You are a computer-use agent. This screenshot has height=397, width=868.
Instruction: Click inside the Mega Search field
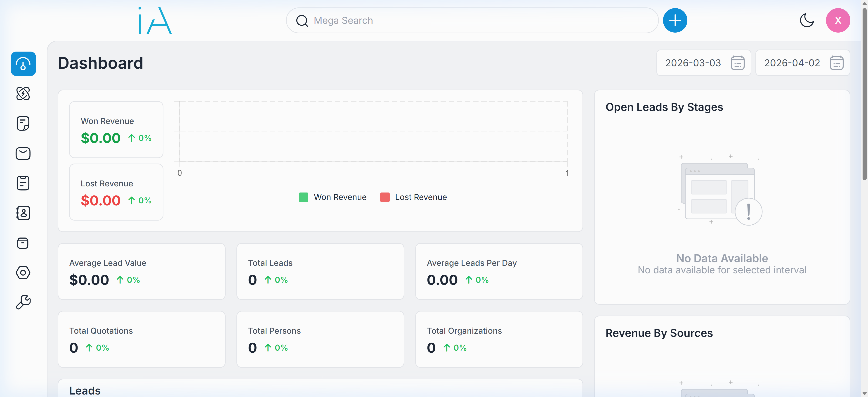(x=438, y=20)
